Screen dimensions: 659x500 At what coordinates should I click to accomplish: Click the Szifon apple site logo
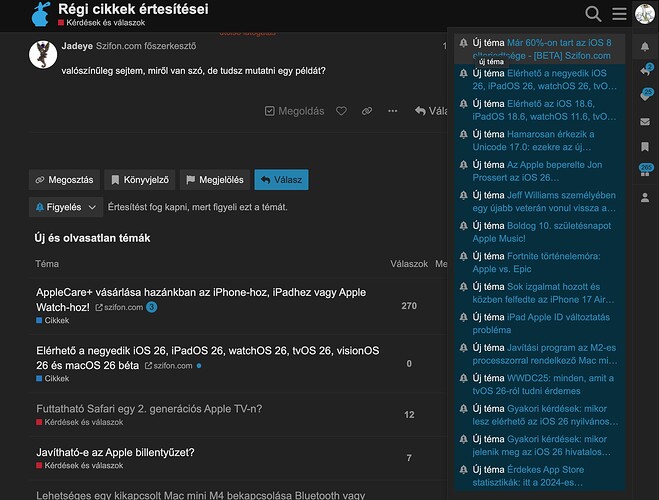click(x=41, y=14)
